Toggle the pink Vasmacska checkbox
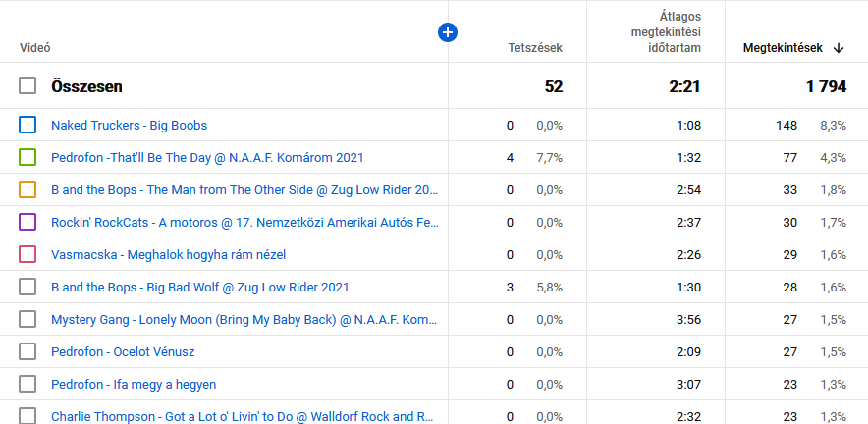 click(27, 254)
